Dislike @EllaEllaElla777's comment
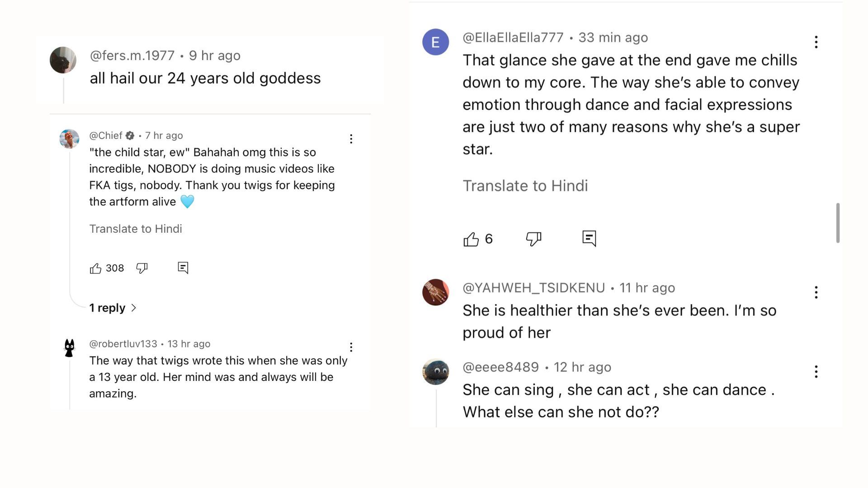This screenshot has width=868, height=488. point(533,239)
